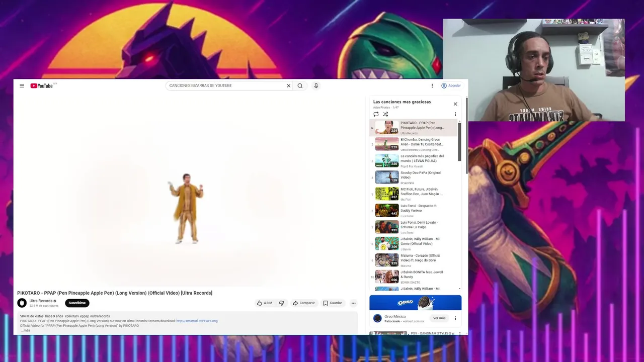Viewport: 644px width, 362px height.
Task: Play El Chombo Dame Tu Cosita in the playlist
Action: point(414,144)
